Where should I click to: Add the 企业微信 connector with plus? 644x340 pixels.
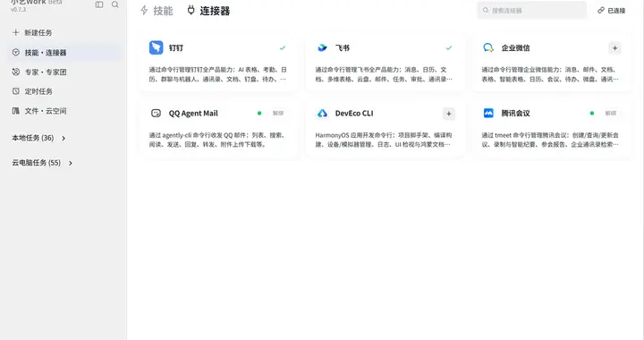point(614,48)
